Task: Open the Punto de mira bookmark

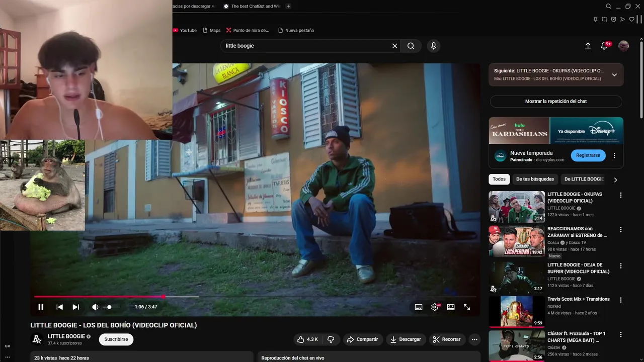Action: [248, 30]
